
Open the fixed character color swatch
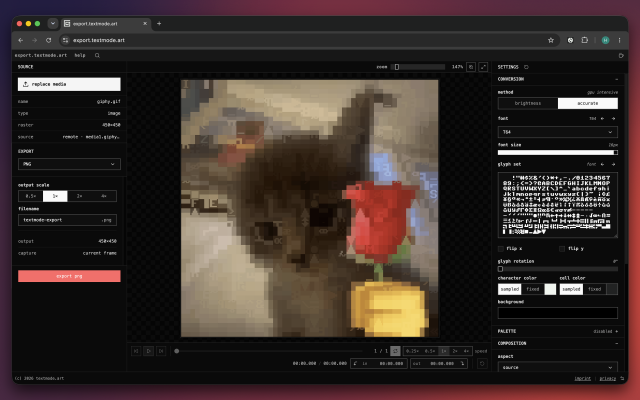(550, 289)
